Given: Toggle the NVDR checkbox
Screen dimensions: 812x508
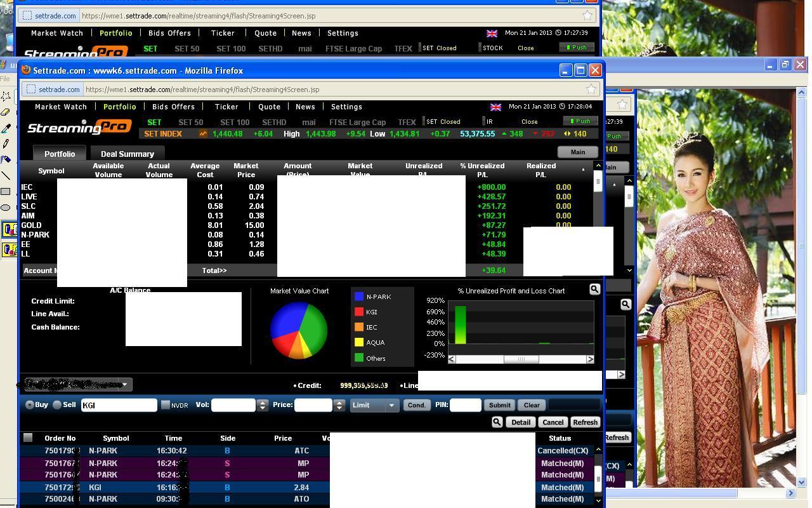Looking at the screenshot, I should pyautogui.click(x=166, y=404).
